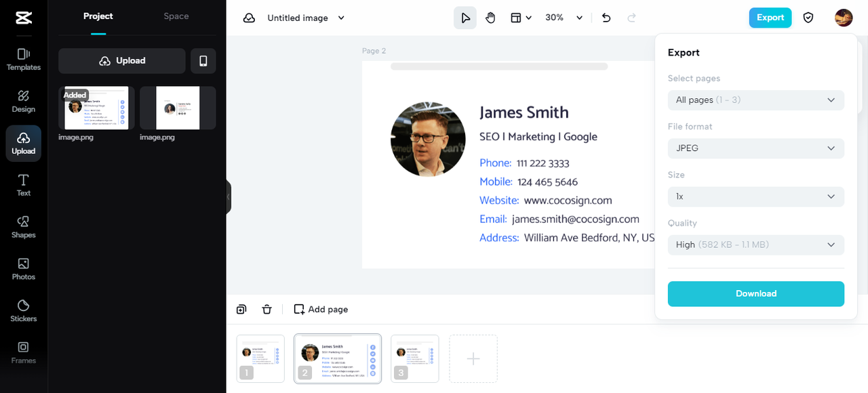Select page 2 thumbnail
The height and width of the screenshot is (393, 868).
(338, 358)
